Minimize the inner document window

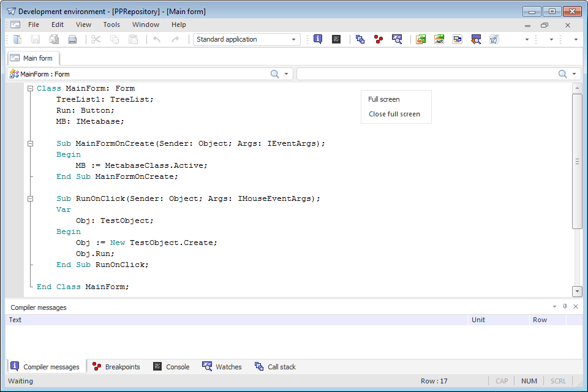(x=527, y=26)
